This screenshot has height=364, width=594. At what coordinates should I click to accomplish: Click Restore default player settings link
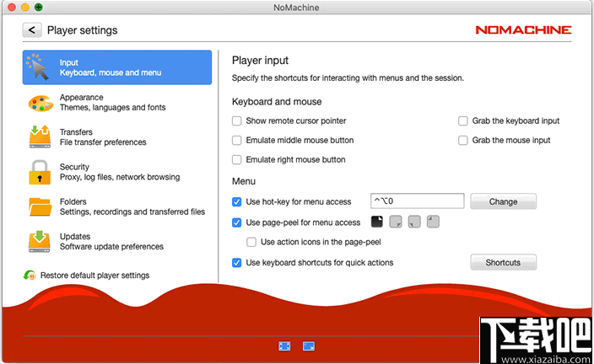pos(94,275)
